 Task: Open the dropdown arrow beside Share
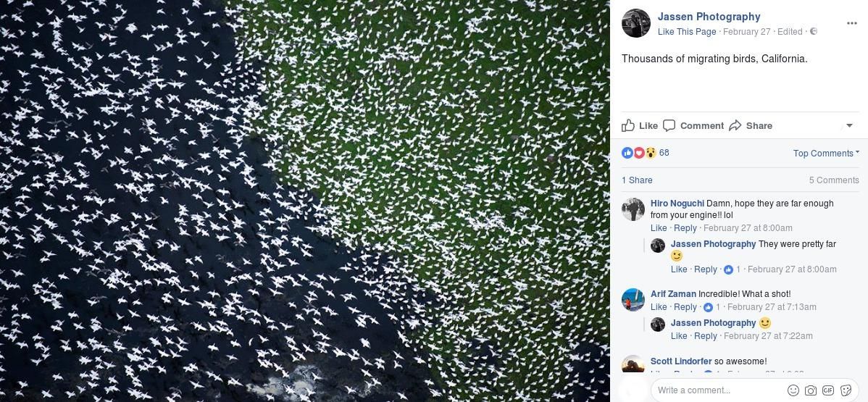click(849, 126)
